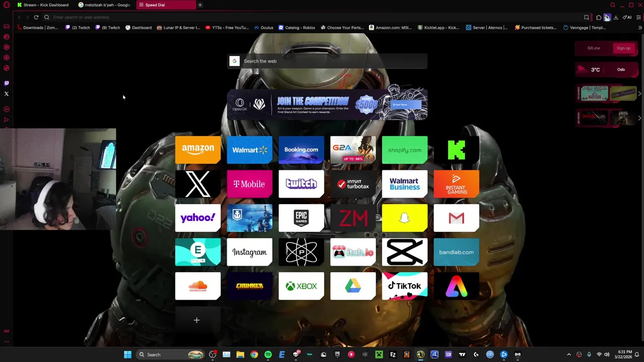Open the Instant Gaming speed dial tile
The image size is (644, 362).
456,184
